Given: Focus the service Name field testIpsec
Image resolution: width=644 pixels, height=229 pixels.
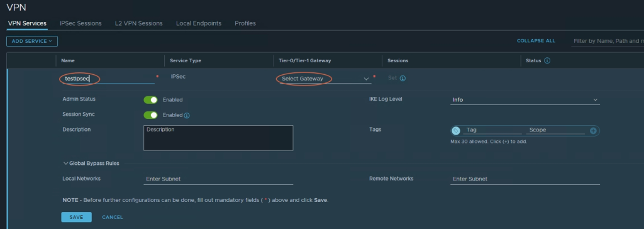Looking at the screenshot, I should (109, 79).
